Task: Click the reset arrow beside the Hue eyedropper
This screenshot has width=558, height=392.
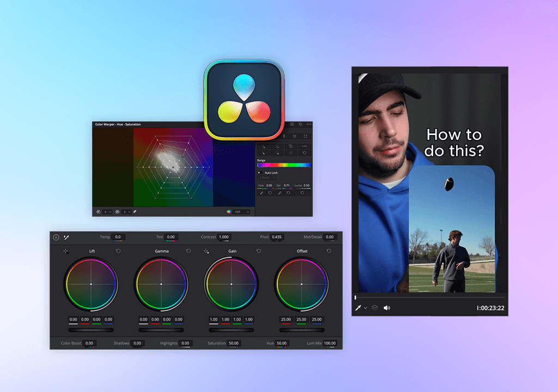Action: click(270, 193)
